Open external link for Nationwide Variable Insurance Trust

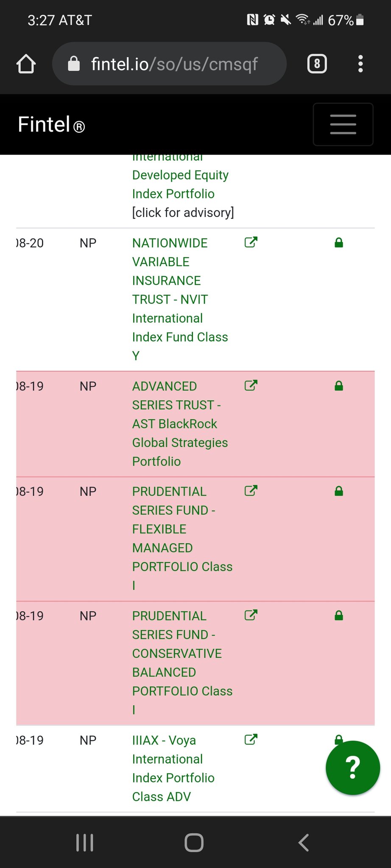[x=251, y=242]
